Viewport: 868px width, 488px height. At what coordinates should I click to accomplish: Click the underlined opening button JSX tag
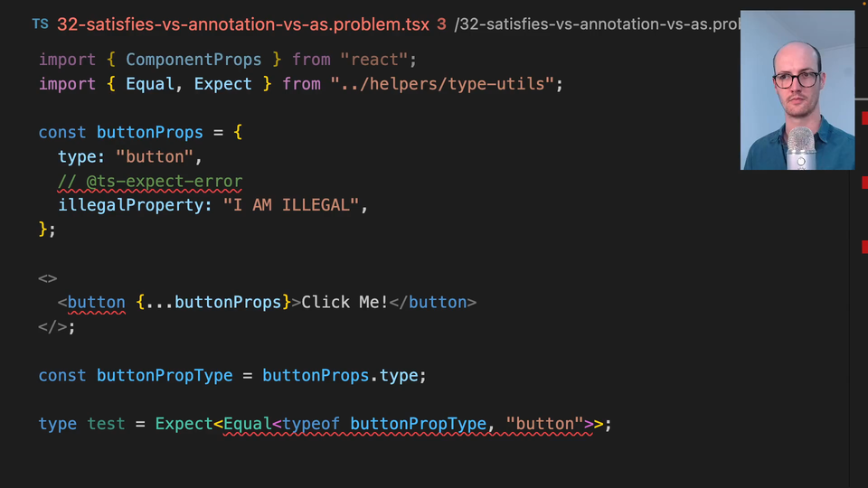click(96, 302)
